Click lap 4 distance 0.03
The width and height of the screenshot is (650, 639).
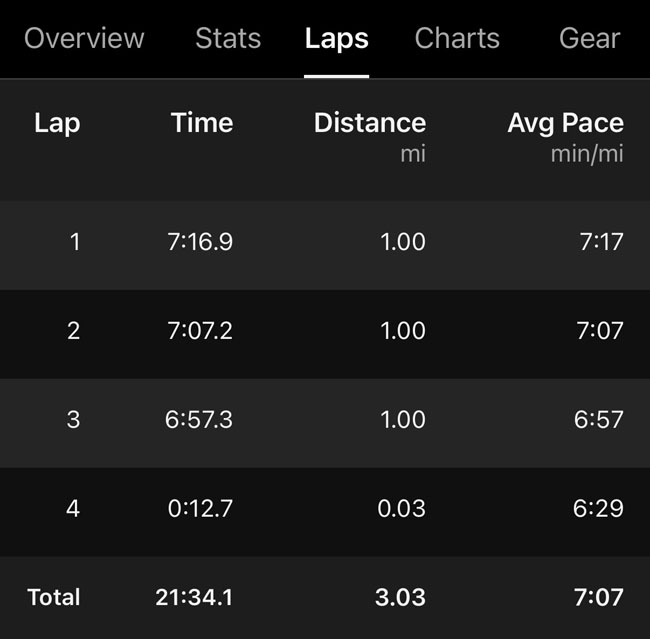click(x=401, y=508)
